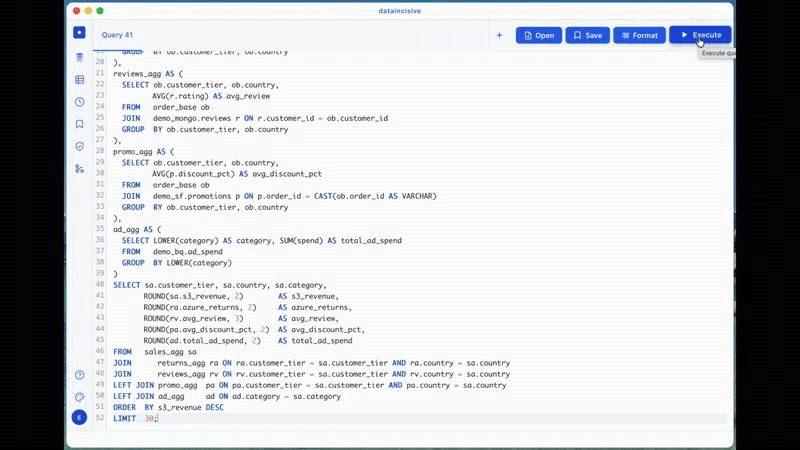Screen dimensions: 800x450
Task: Click 'LEFT JOIN ad_agg' on line 50
Action: [148, 396]
